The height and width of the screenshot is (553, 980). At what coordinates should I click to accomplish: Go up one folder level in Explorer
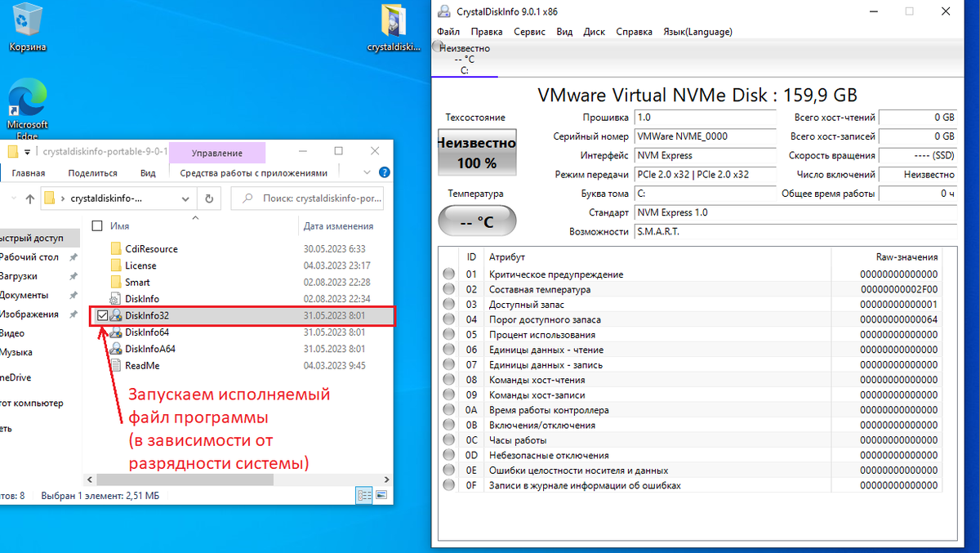[29, 198]
